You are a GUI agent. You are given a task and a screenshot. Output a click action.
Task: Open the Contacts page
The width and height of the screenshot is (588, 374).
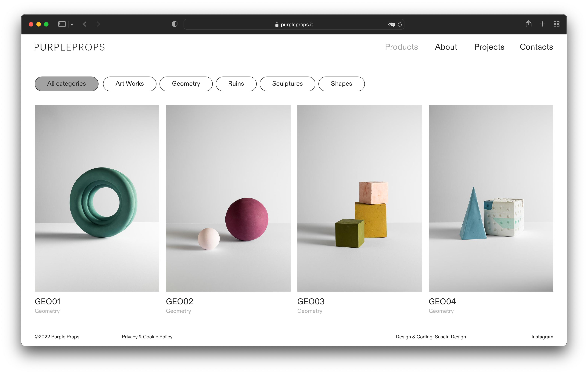pyautogui.click(x=536, y=47)
